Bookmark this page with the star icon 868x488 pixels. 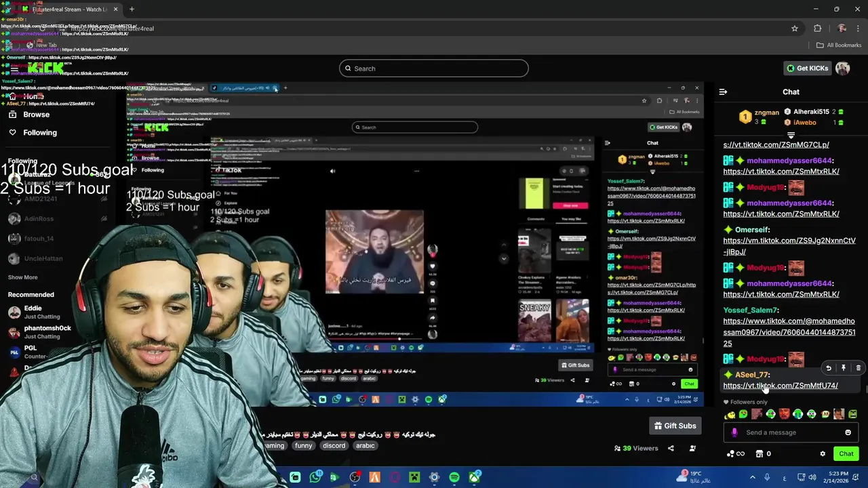[794, 28]
